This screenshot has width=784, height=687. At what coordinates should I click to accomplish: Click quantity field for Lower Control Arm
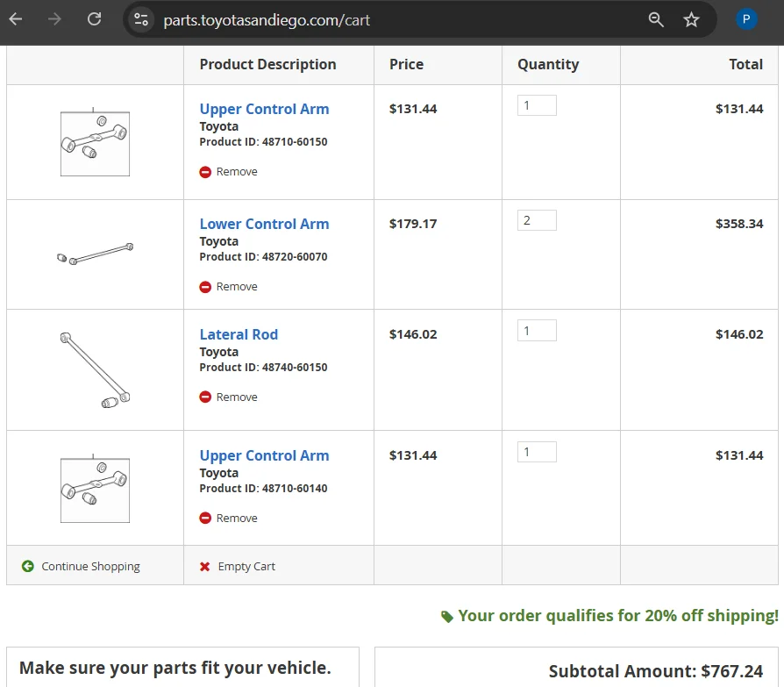click(537, 220)
